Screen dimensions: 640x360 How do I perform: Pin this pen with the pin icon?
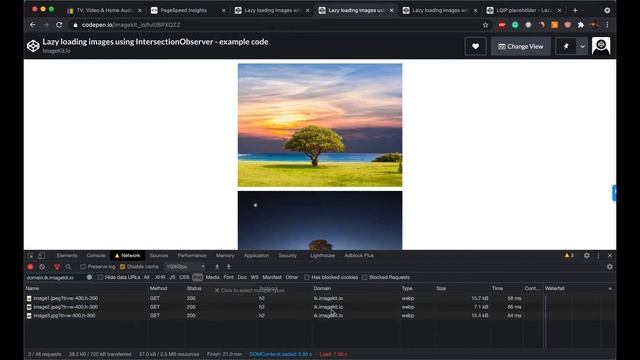tap(566, 47)
